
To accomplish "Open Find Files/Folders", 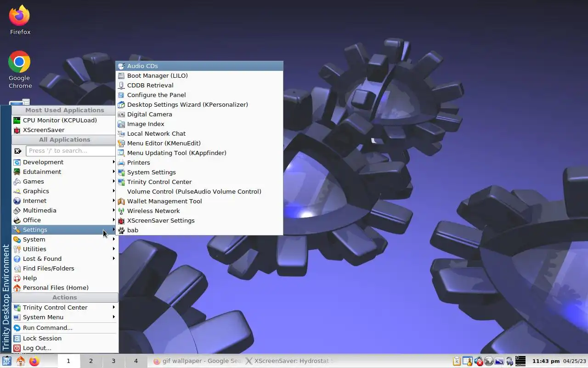I will point(64,268).
